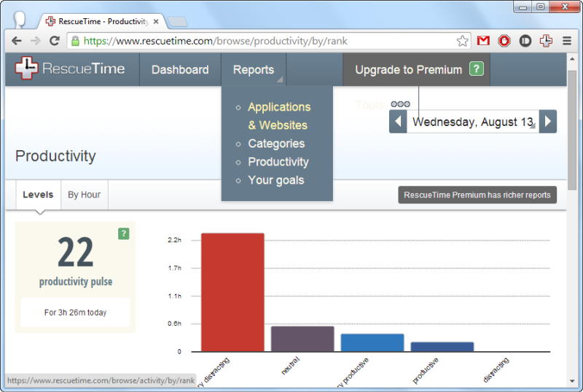
Task: Click RescueTime Premium has richer reports button
Action: tap(477, 195)
